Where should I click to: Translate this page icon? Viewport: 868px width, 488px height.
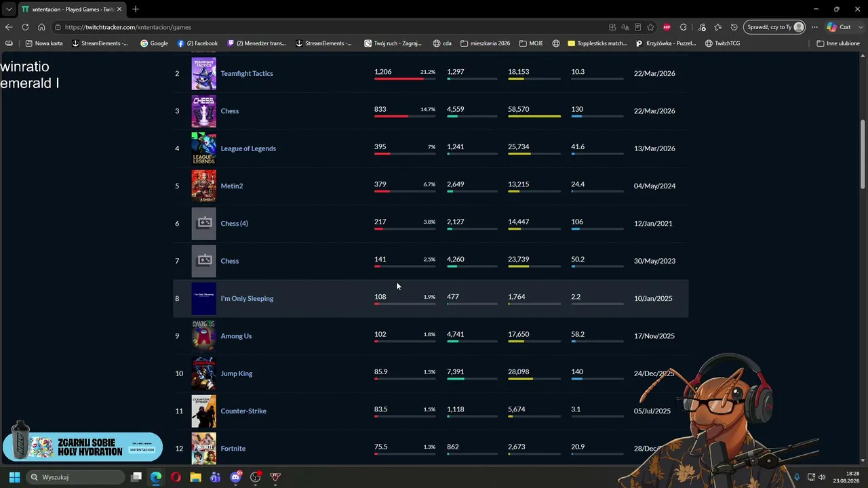coord(625,27)
